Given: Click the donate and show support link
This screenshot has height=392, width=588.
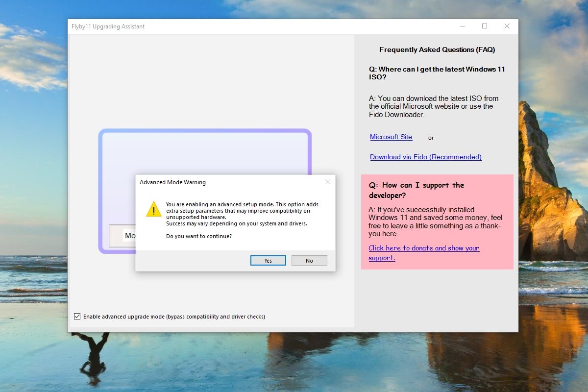Looking at the screenshot, I should point(424,253).
